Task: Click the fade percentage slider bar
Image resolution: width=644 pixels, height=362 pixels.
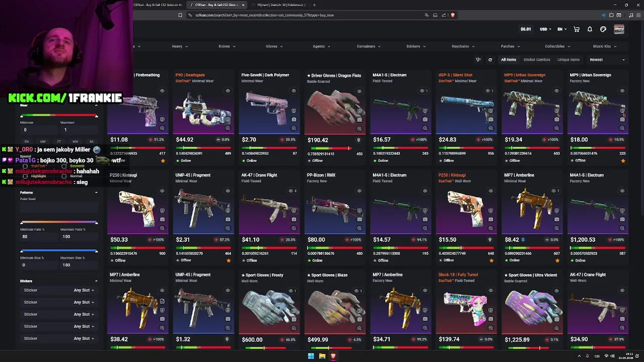Action: [x=59, y=222]
